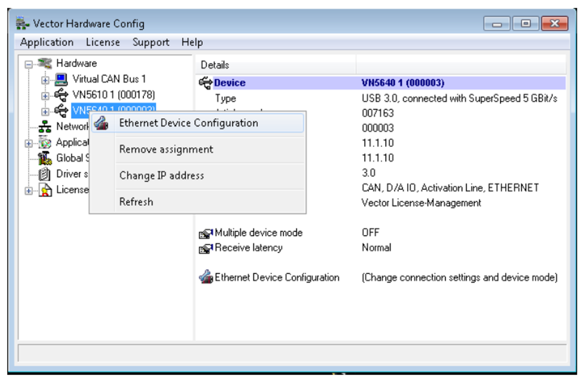Click the Multiple device mode OFF value
Viewport: 588px width, 385px height.
click(x=370, y=233)
